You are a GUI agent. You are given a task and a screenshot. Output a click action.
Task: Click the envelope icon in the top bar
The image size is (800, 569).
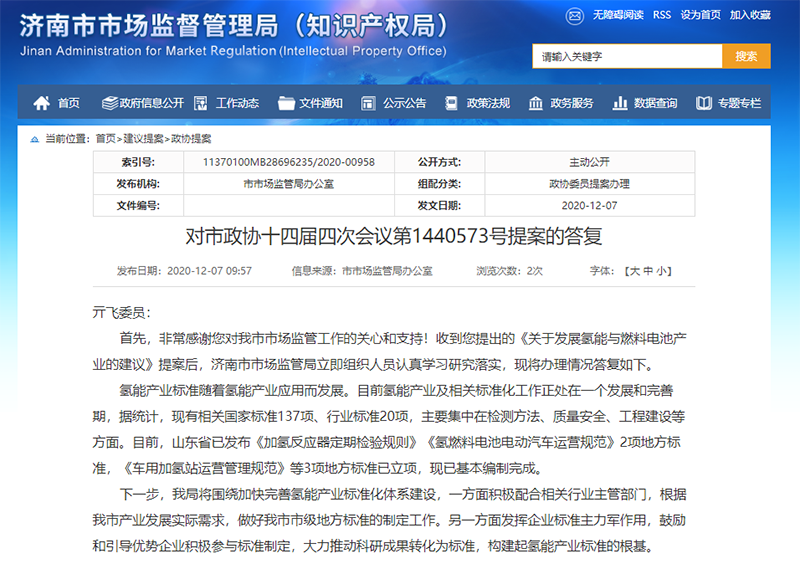(x=576, y=16)
